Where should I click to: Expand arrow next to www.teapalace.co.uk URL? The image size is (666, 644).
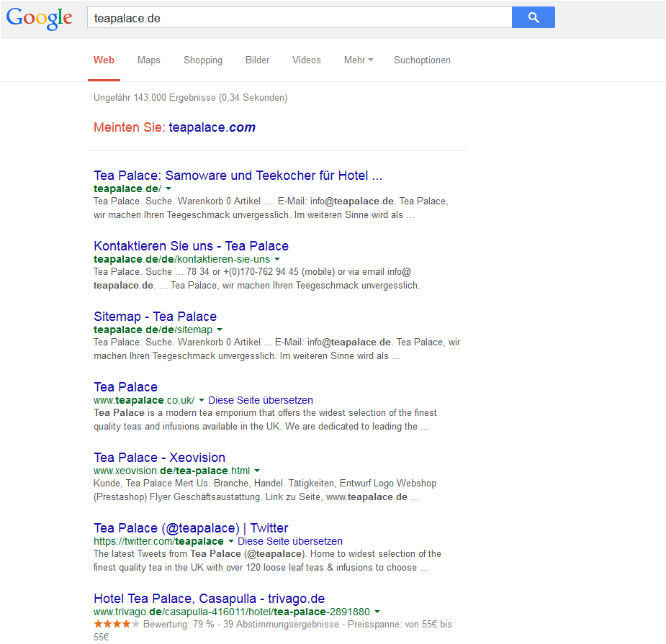pyautogui.click(x=202, y=400)
